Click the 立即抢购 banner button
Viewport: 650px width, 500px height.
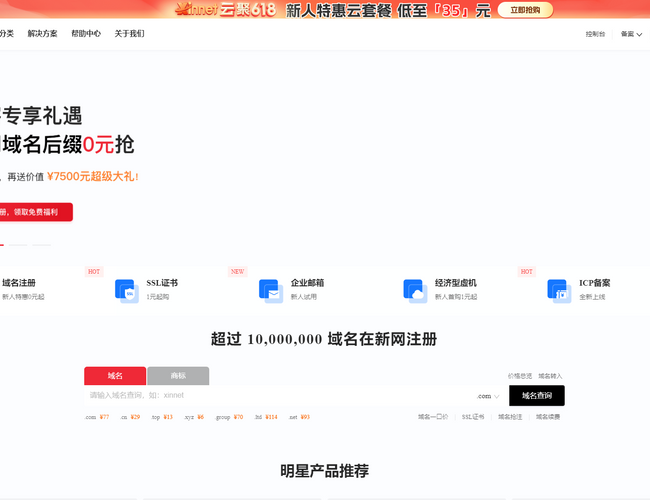point(525,10)
